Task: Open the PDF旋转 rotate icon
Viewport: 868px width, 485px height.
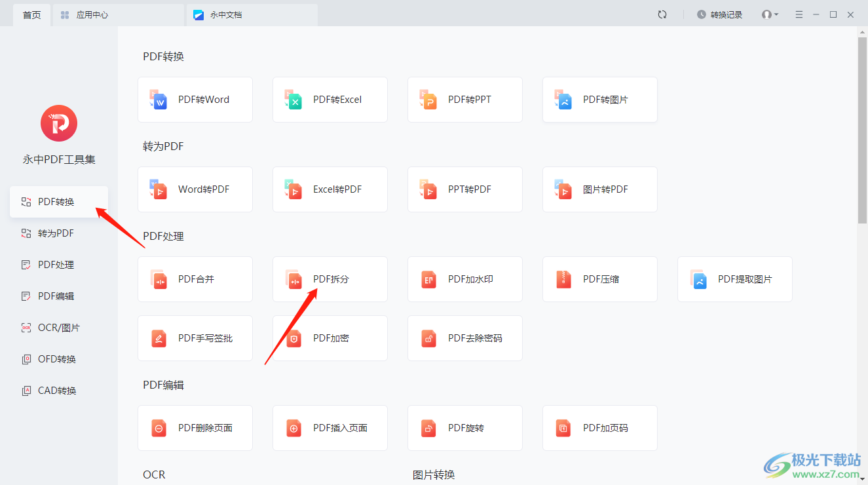Action: pos(428,428)
